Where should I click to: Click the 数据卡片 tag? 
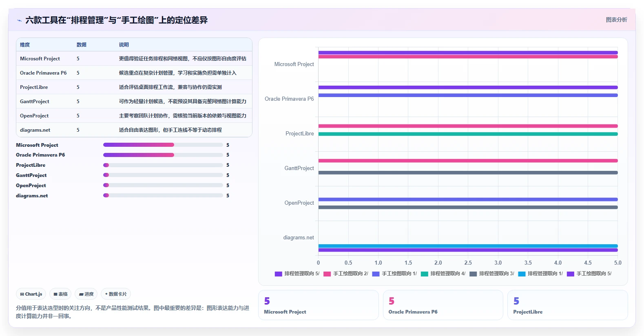coord(116,294)
